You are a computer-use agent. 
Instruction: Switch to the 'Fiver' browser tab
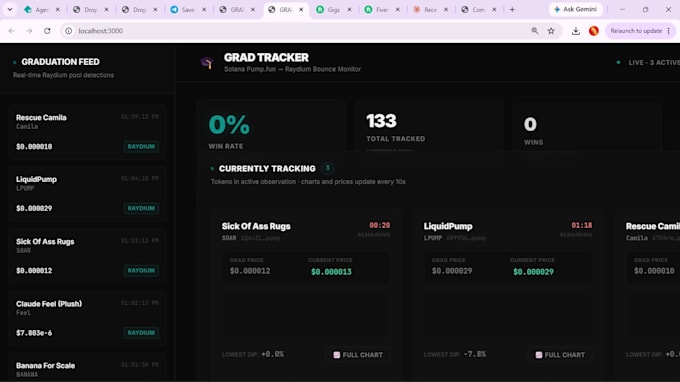click(382, 10)
